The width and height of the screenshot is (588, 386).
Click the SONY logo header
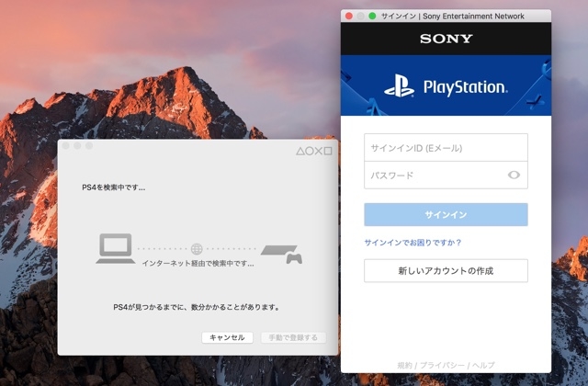coord(446,39)
